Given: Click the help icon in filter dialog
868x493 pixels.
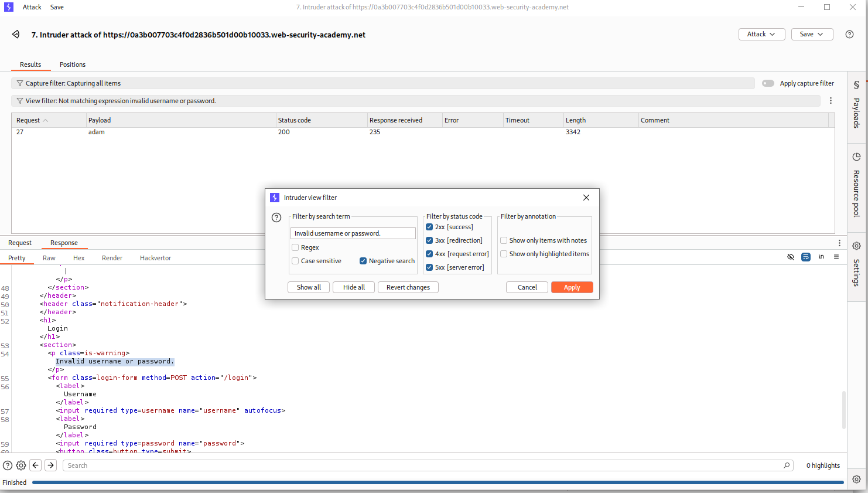Looking at the screenshot, I should pyautogui.click(x=276, y=217).
